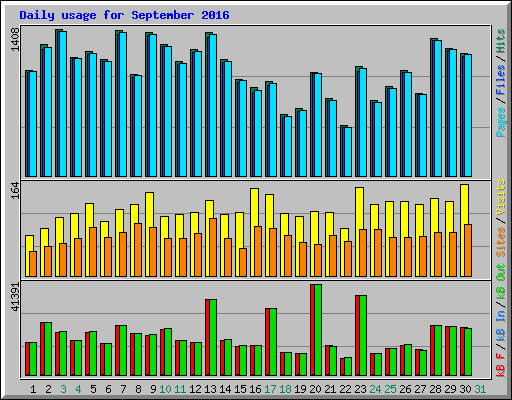Screen dimensions: 512x400
Task: Click the cyan hits bar for day 3
Action: point(63,104)
